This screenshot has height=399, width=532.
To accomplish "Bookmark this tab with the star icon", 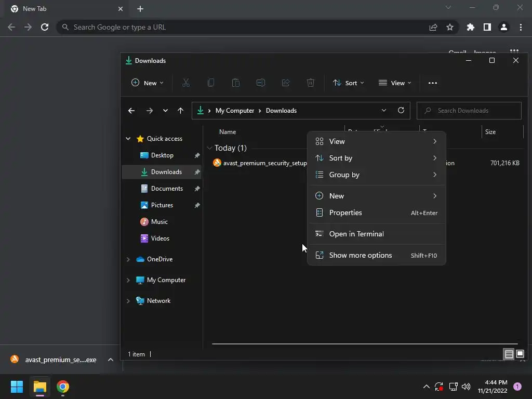I will [x=450, y=27].
